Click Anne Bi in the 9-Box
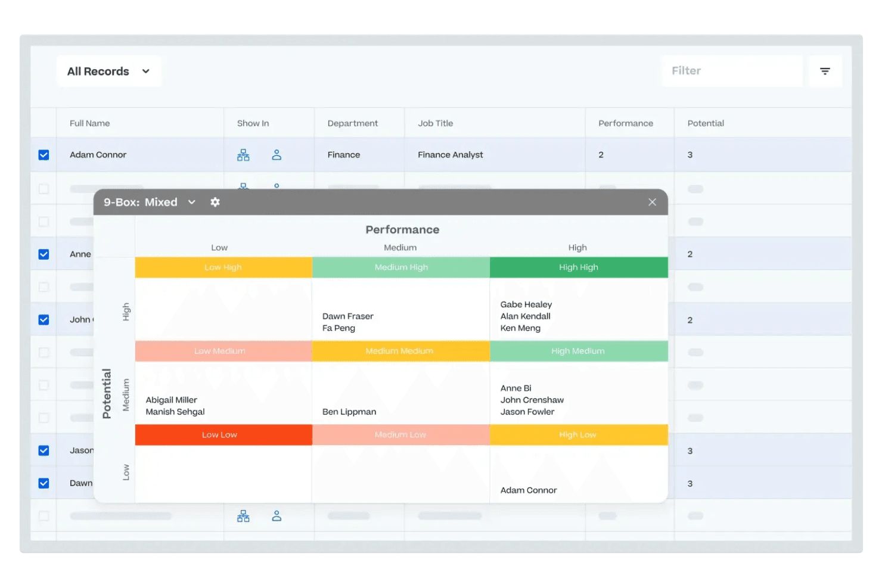 pyautogui.click(x=516, y=388)
